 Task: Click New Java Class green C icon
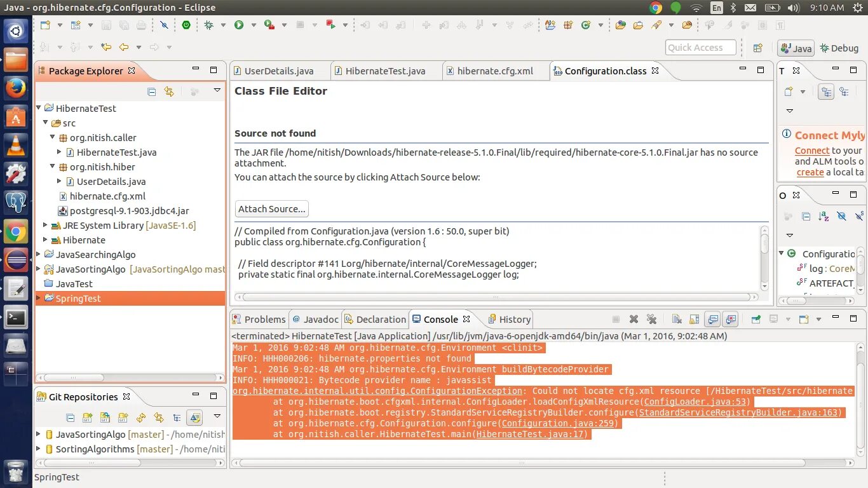pyautogui.click(x=585, y=25)
